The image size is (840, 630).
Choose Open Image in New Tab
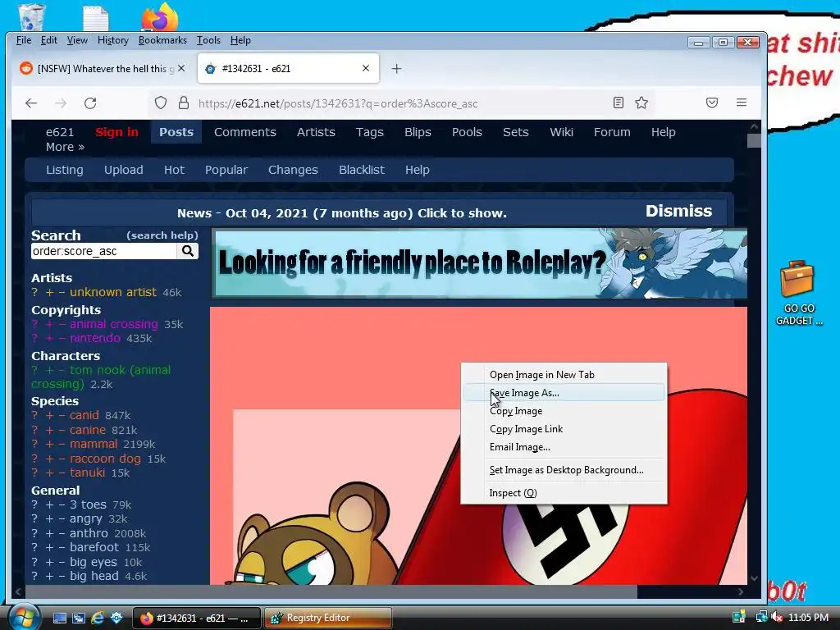(564, 374)
